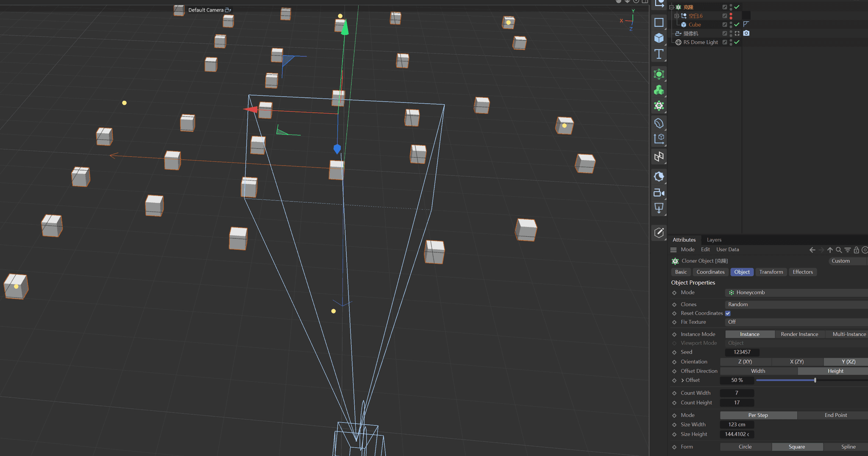This screenshot has width=868, height=456.
Task: Open the Edit menu in Attributes
Action: click(705, 249)
